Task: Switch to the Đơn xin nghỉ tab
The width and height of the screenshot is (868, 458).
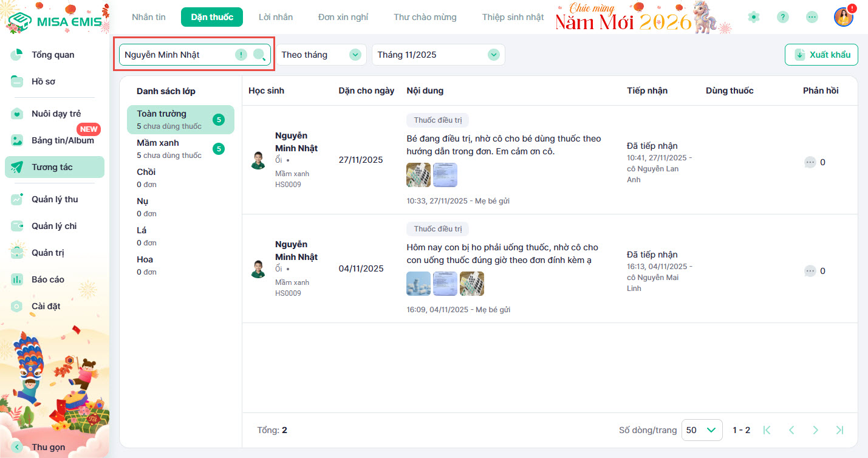Action: click(x=343, y=17)
